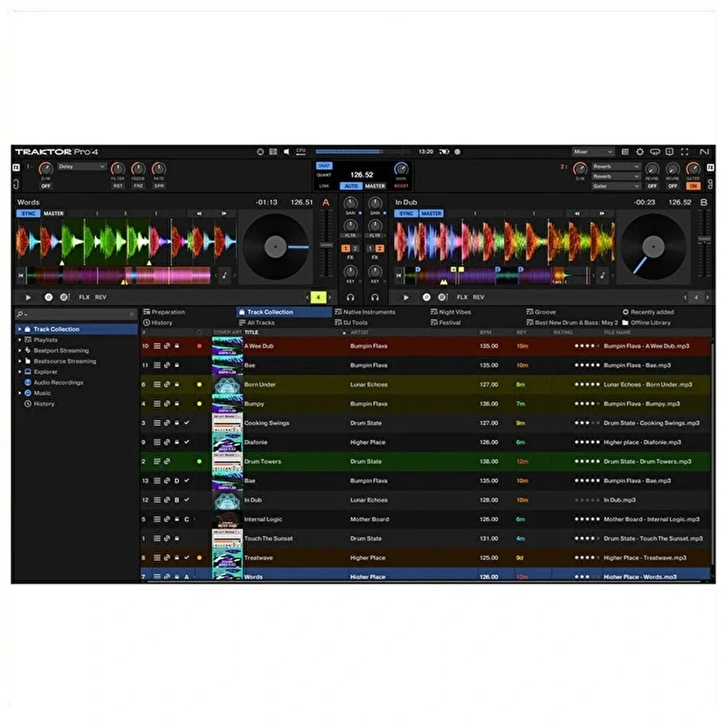Click the Deck A vinyl platter

(276, 247)
